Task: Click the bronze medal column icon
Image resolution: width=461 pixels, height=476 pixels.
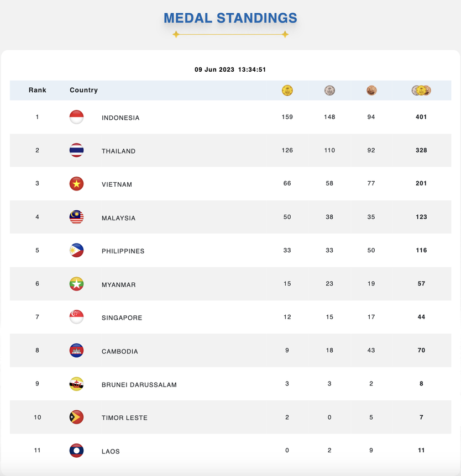Action: pyautogui.click(x=371, y=91)
